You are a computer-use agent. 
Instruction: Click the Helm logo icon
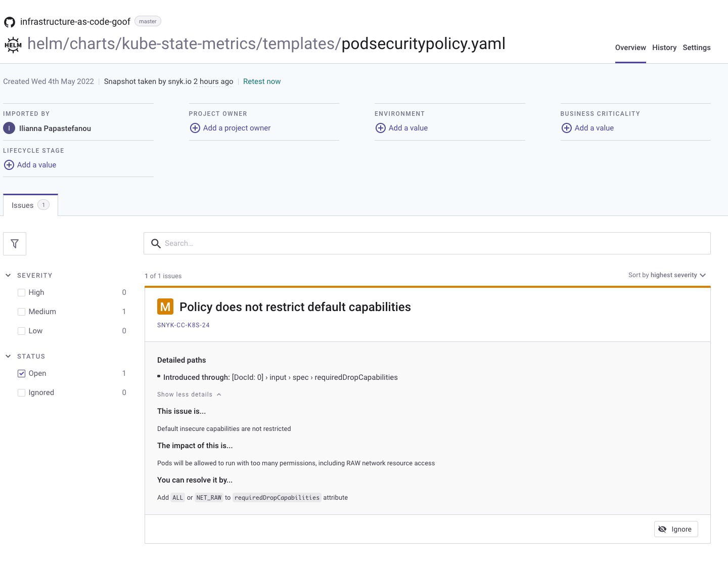13,45
